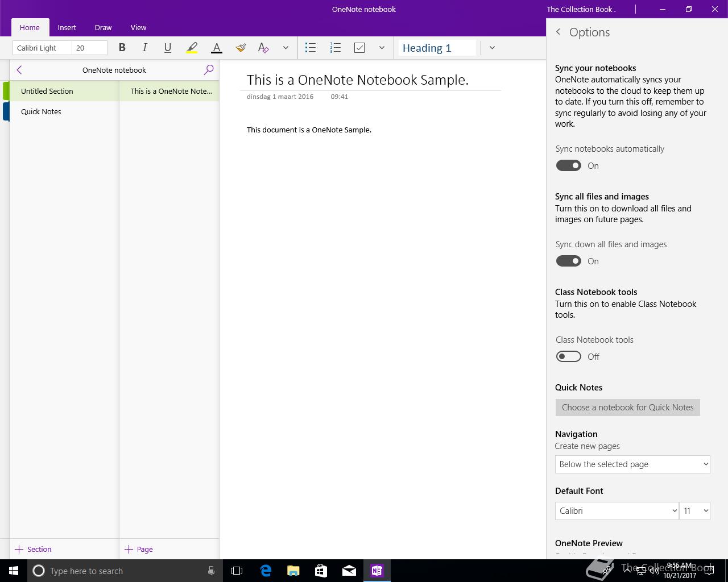Expand more list and tag options chevron
The height and width of the screenshot is (582, 728).
(x=382, y=48)
